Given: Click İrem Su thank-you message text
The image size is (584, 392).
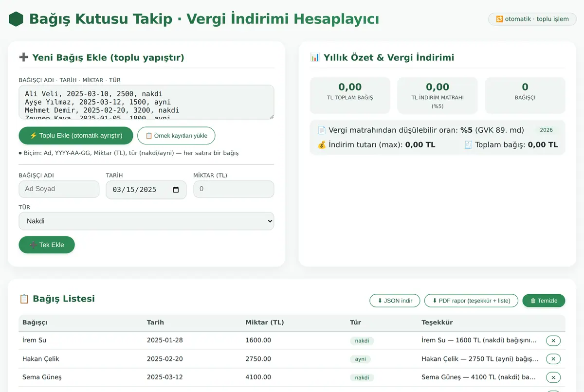Looking at the screenshot, I should (x=479, y=340).
